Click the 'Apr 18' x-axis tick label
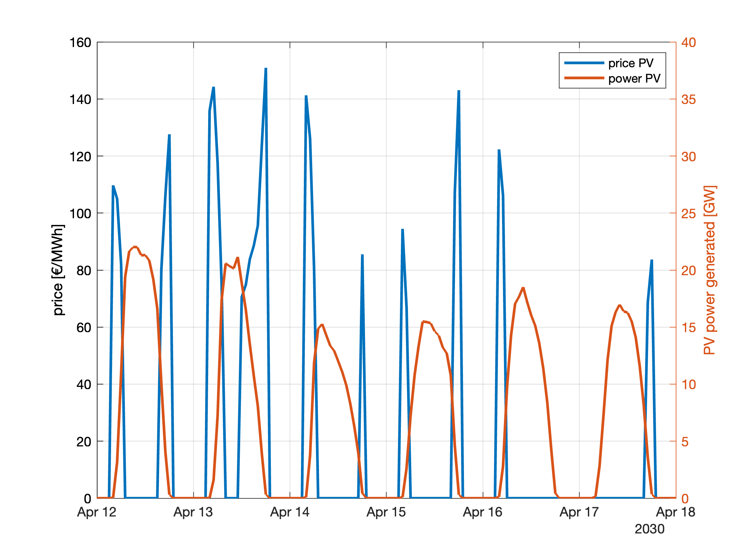The height and width of the screenshot is (560, 747). 676,512
